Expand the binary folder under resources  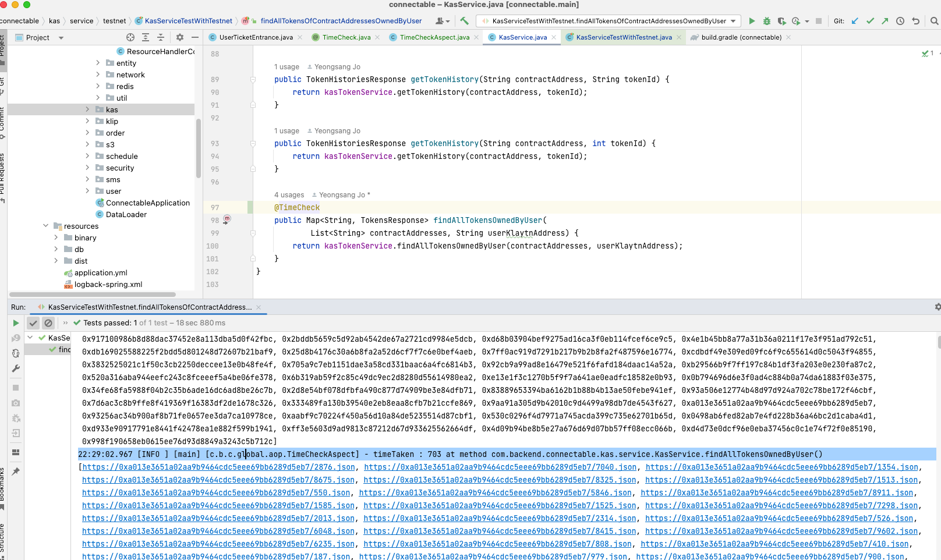point(56,238)
